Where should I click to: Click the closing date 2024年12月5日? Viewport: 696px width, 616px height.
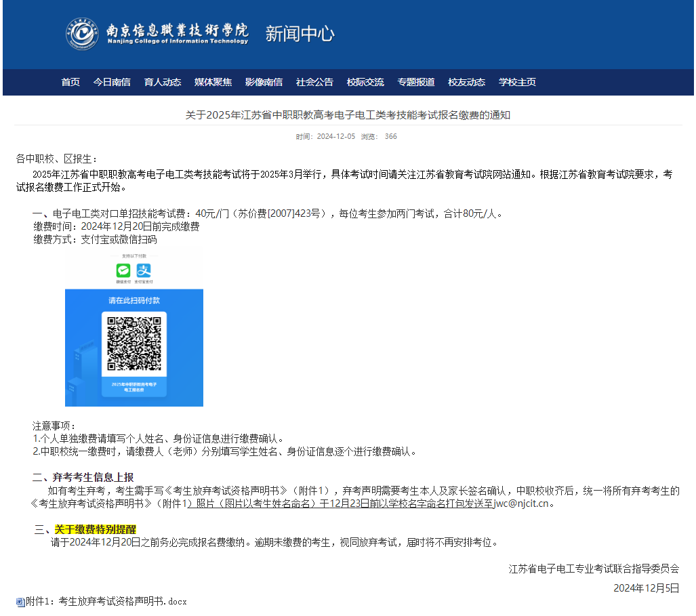pos(647,588)
